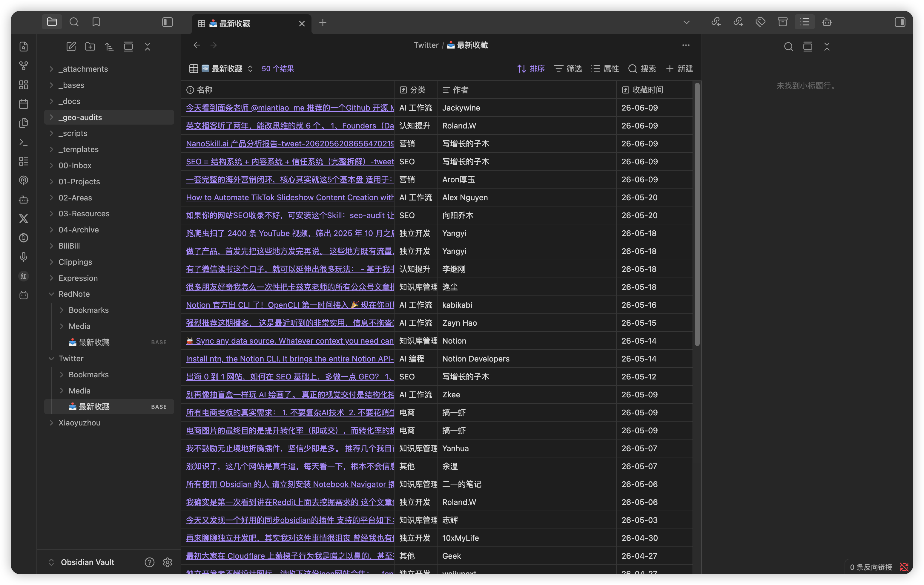The height and width of the screenshot is (585, 924).
Task: Open the 属性 properties button
Action: tap(605, 69)
